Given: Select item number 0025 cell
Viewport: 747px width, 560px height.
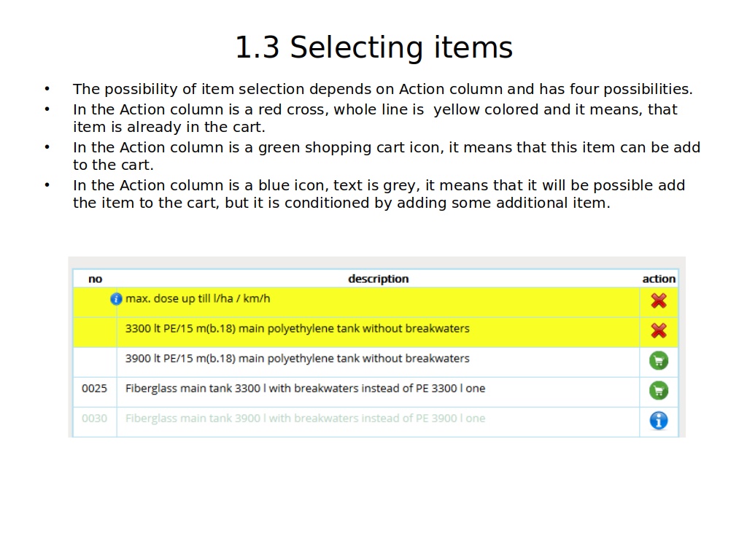Looking at the screenshot, I should [x=94, y=389].
